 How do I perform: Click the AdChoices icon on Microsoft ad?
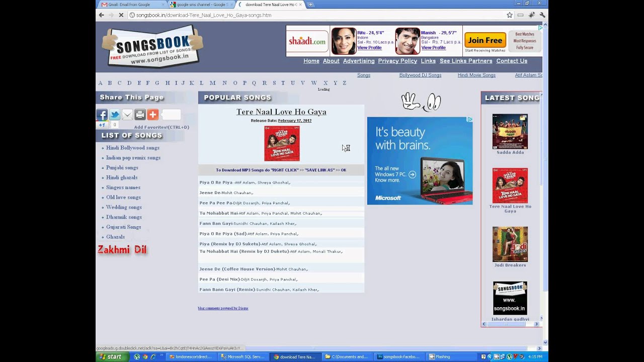point(469,120)
